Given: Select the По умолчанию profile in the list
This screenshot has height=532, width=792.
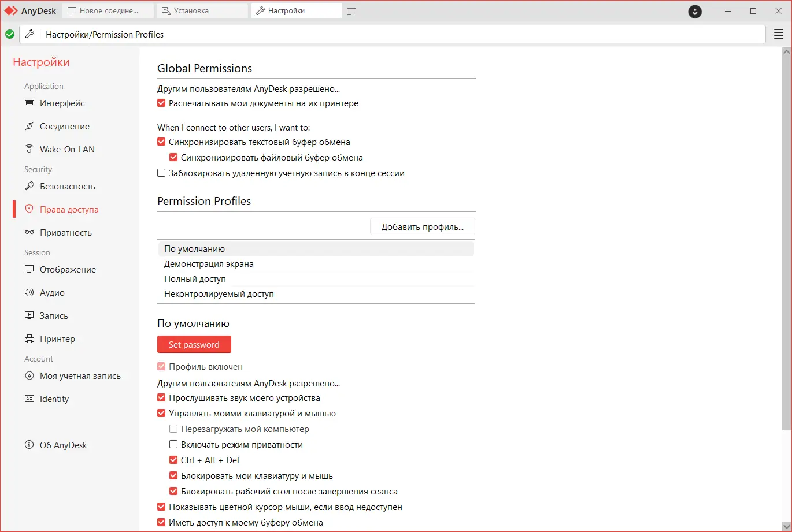Looking at the screenshot, I should click(316, 249).
